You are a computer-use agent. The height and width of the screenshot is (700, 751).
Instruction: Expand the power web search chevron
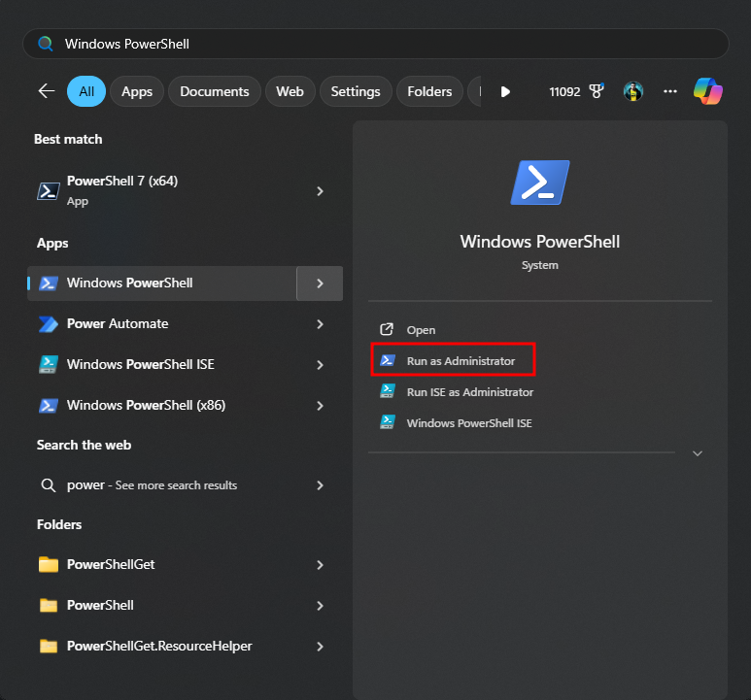[x=320, y=485]
